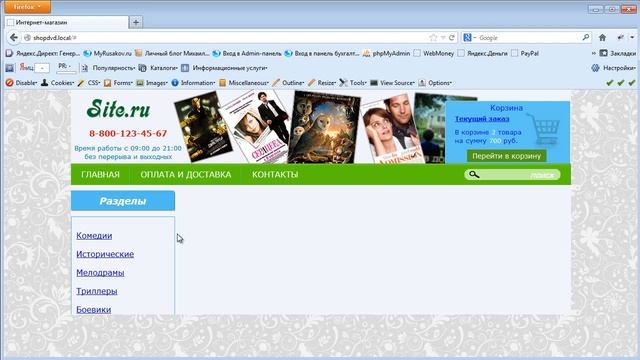Open the Боевики section link
The width and height of the screenshot is (640, 360).
tap(93, 309)
